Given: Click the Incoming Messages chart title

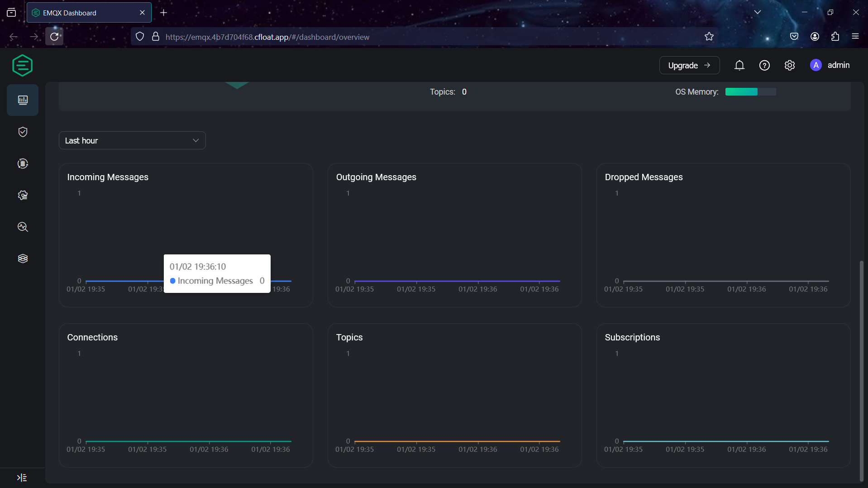Looking at the screenshot, I should pos(108,177).
